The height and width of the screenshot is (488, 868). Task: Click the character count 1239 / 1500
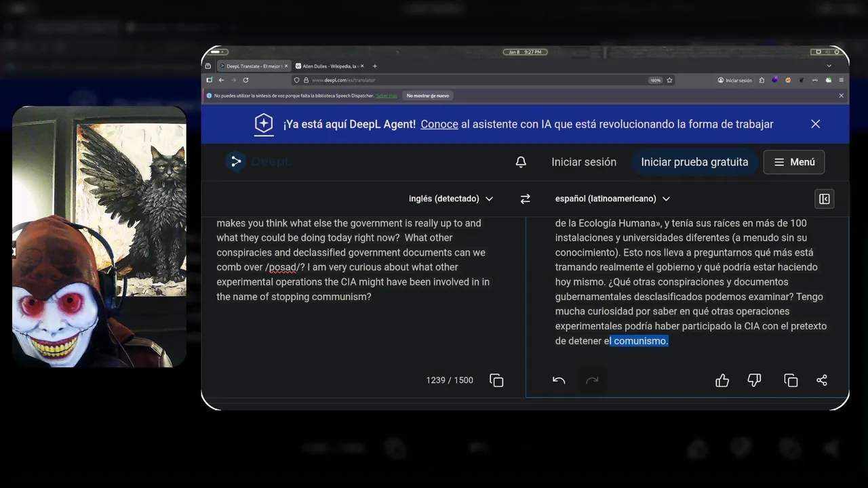click(x=450, y=380)
